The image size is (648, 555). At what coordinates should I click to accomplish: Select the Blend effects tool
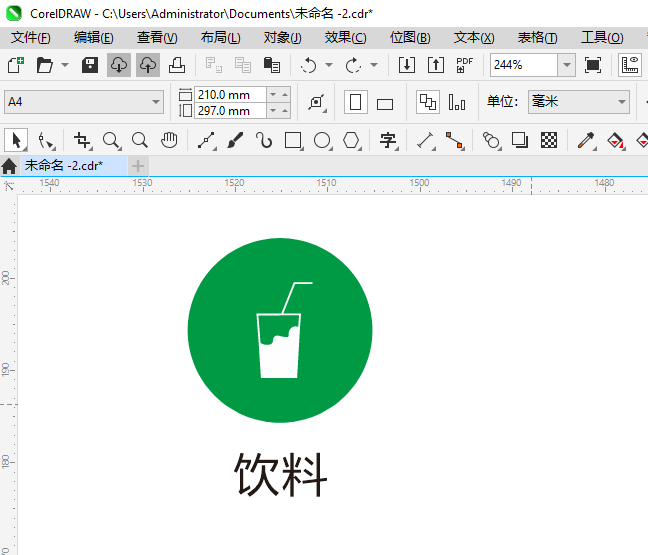pyautogui.click(x=491, y=141)
